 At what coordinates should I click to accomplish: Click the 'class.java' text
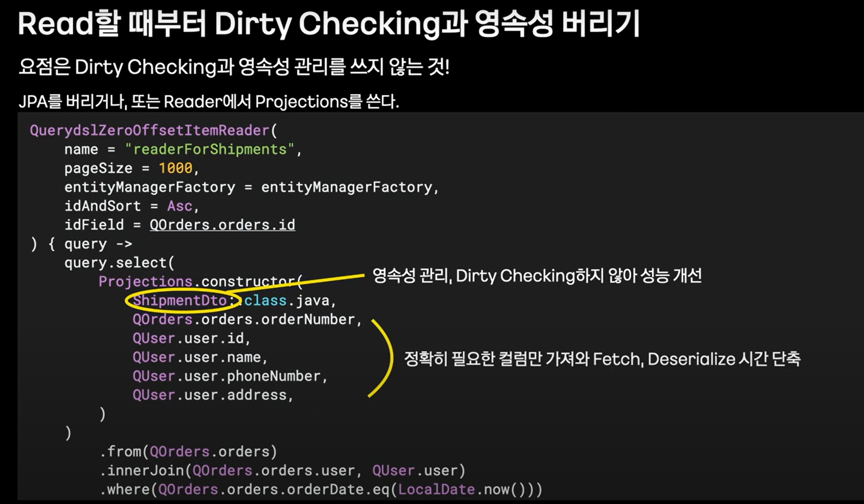[287, 301]
